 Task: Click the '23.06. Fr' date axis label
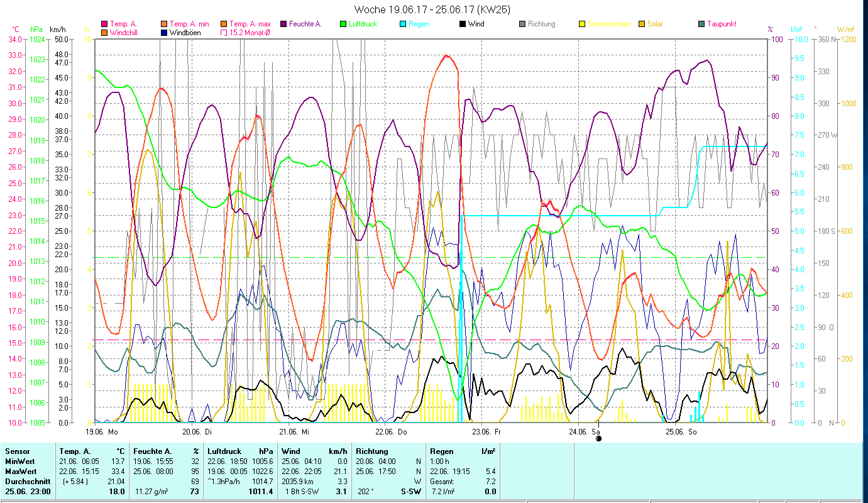487,432
